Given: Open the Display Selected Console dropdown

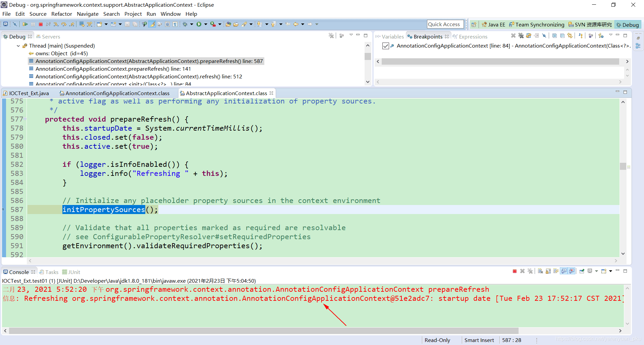Looking at the screenshot, I should [x=596, y=271].
